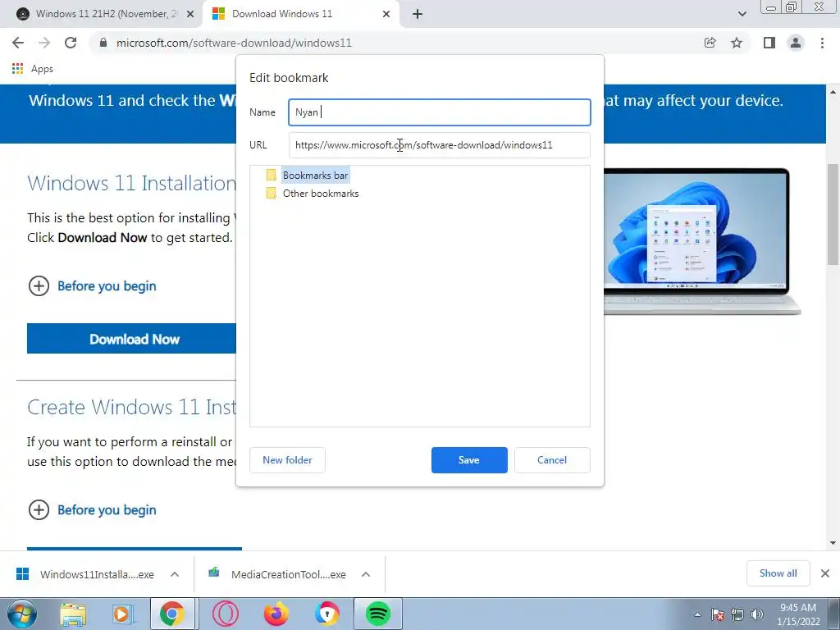Screen dimensions: 840x630
Task: Launch Opera from the taskbar
Action: pos(225,614)
